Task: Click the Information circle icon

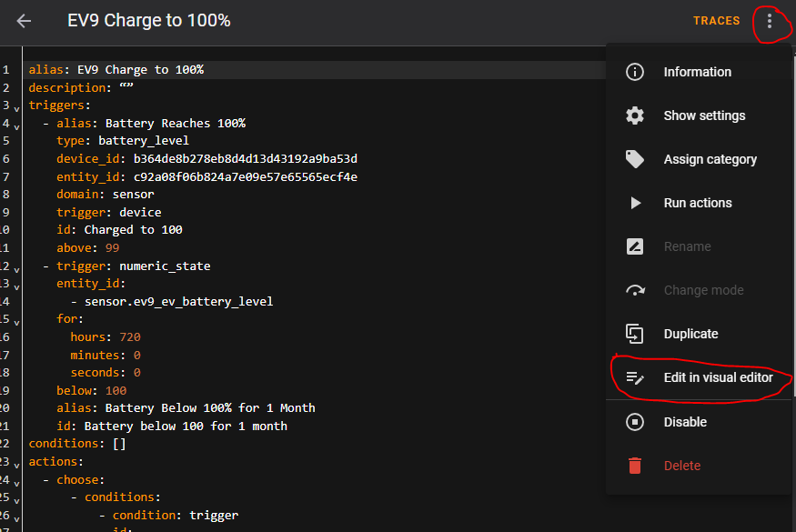Action: pos(635,72)
